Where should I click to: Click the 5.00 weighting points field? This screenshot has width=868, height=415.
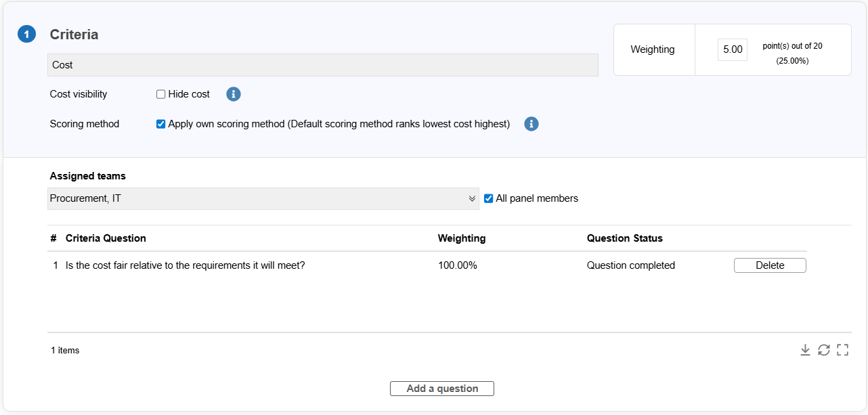click(x=733, y=49)
